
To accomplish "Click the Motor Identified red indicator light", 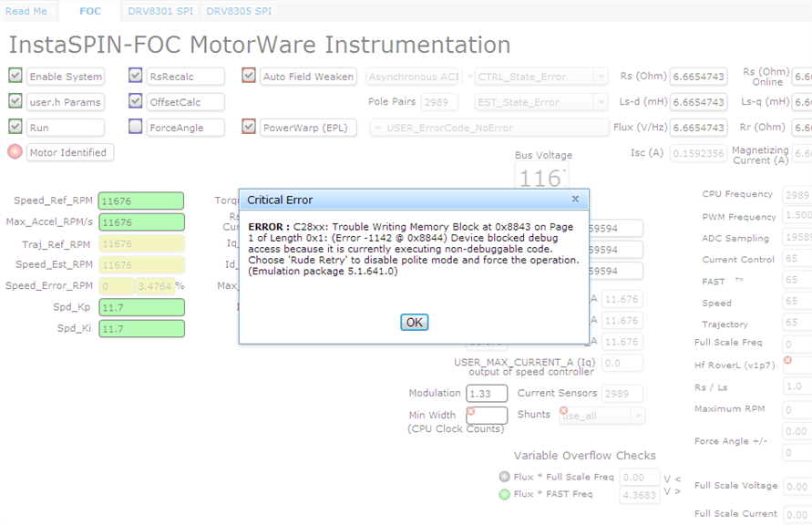I will click(x=15, y=152).
